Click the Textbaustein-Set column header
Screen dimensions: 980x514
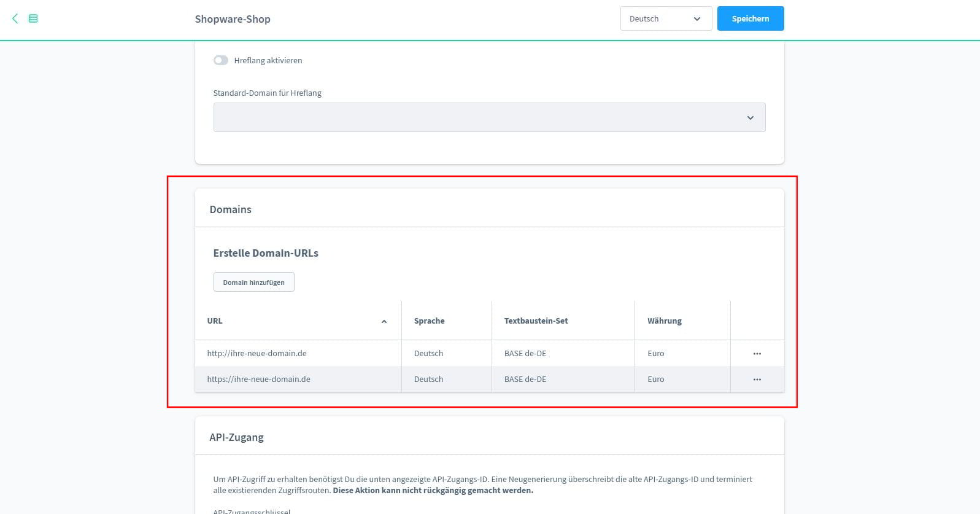point(563,321)
